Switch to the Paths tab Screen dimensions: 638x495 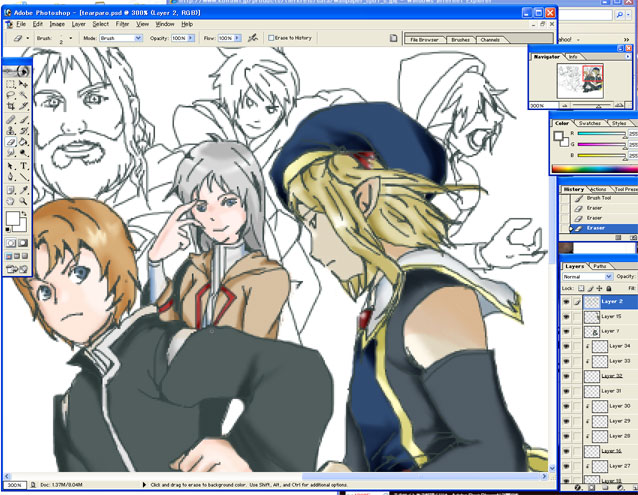599,266
